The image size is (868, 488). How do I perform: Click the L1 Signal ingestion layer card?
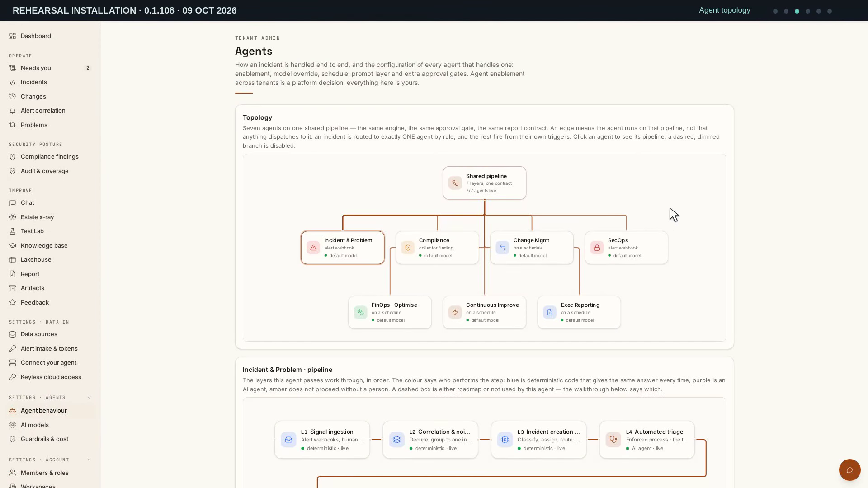coord(322,440)
